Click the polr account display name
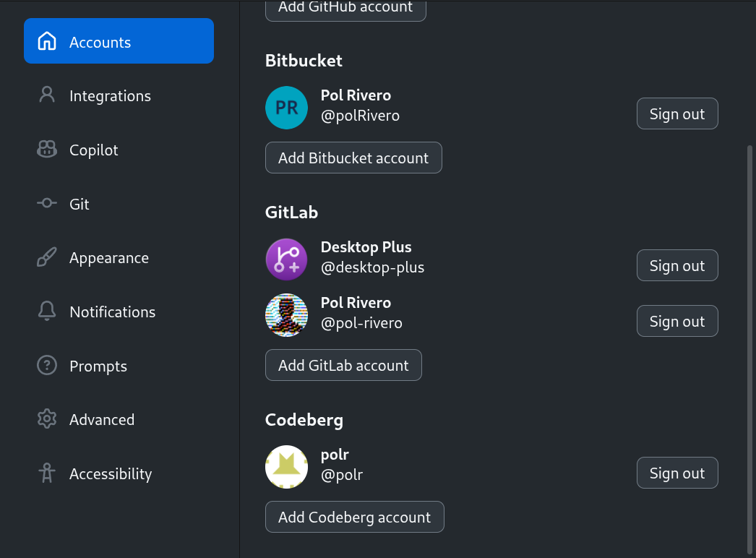 (335, 455)
